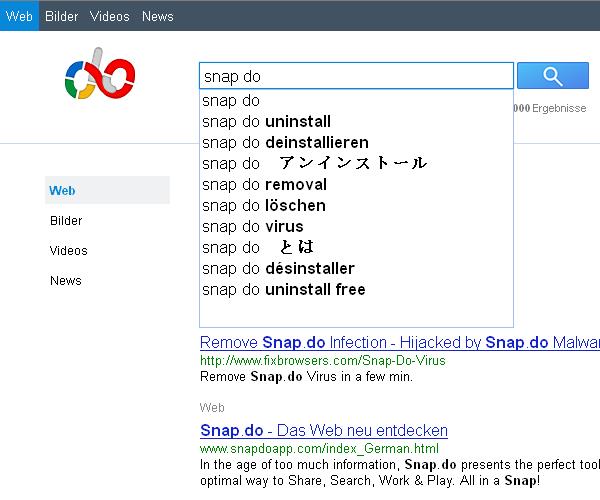Select Videos in the left sidebar
This screenshot has height=500, width=600.
[x=68, y=251]
